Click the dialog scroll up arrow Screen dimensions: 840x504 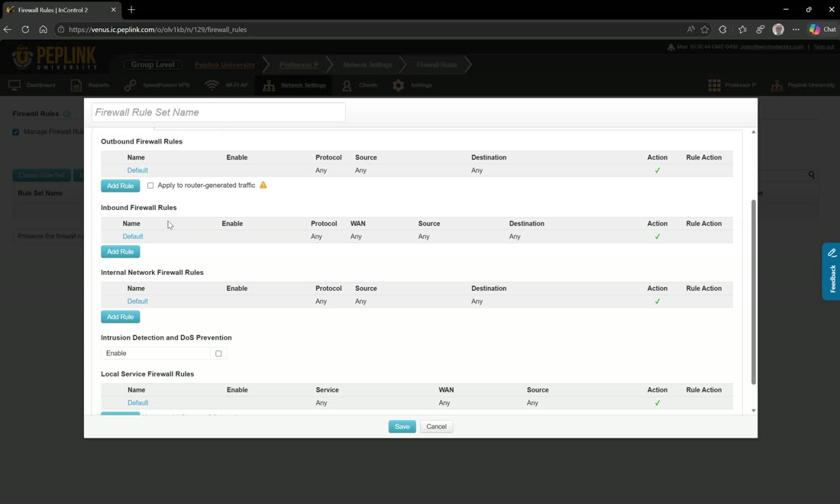point(754,132)
